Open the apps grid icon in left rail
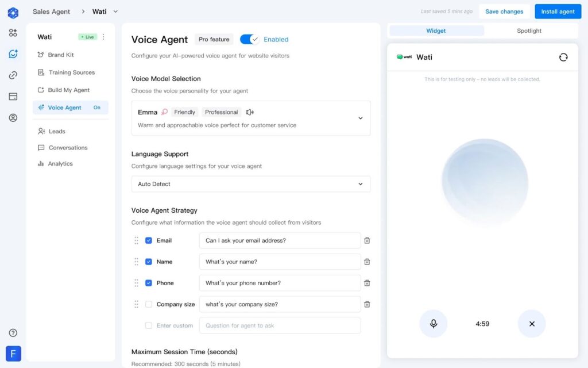This screenshot has height=368, width=588. 13,33
